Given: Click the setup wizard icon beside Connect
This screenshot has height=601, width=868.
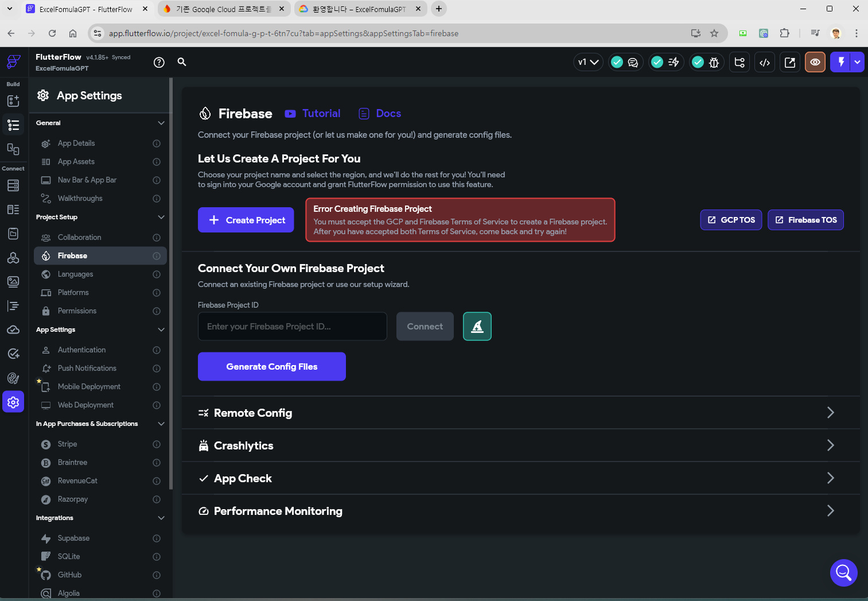Looking at the screenshot, I should point(477,326).
